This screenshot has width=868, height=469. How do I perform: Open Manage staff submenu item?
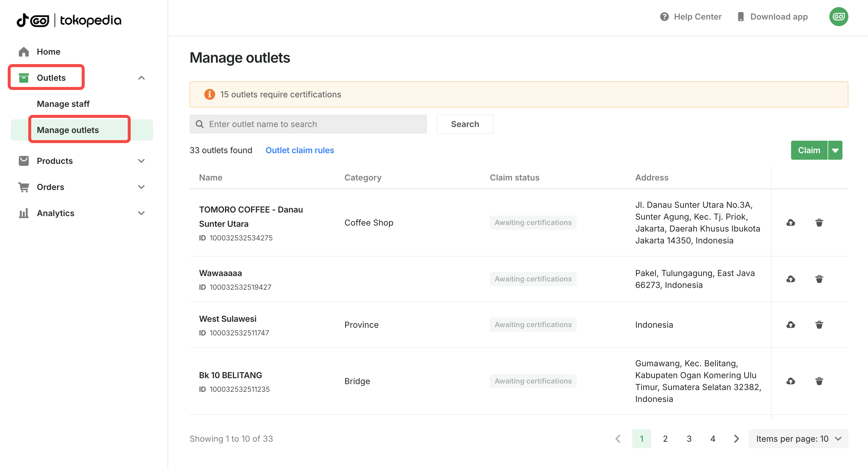click(x=63, y=104)
